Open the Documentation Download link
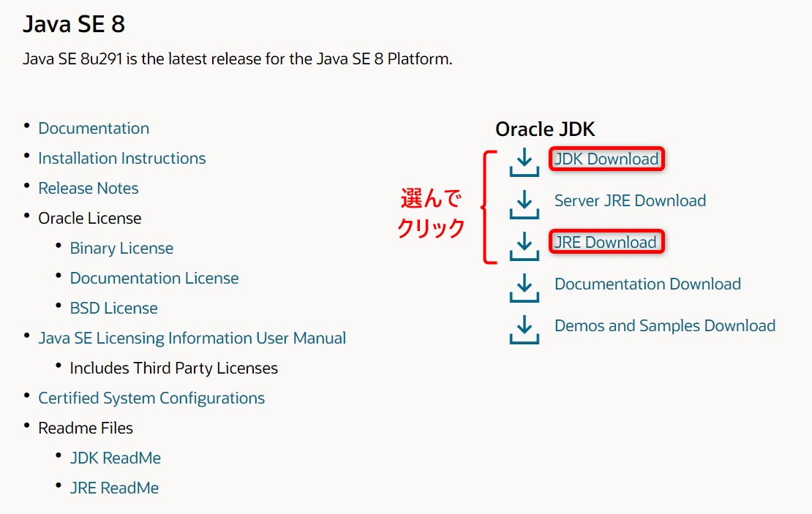Screen dimensions: 812x514 click(x=647, y=283)
